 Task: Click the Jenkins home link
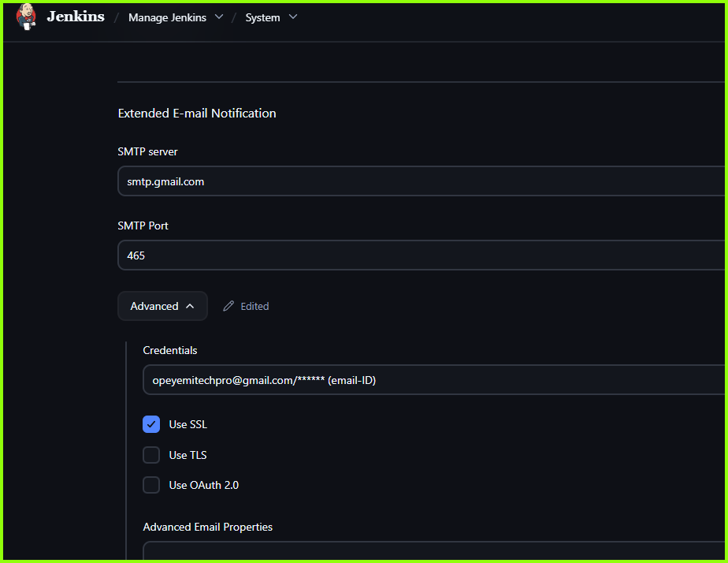tap(75, 17)
